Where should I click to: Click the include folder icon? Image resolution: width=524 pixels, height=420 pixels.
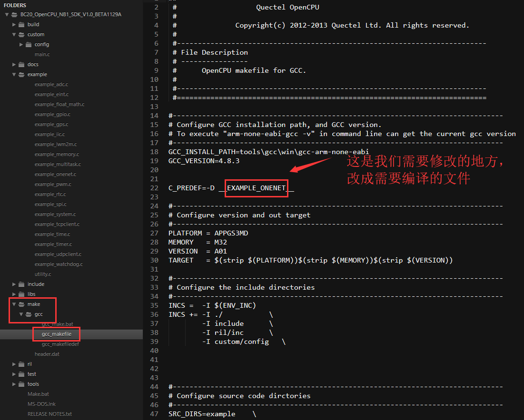click(21, 284)
